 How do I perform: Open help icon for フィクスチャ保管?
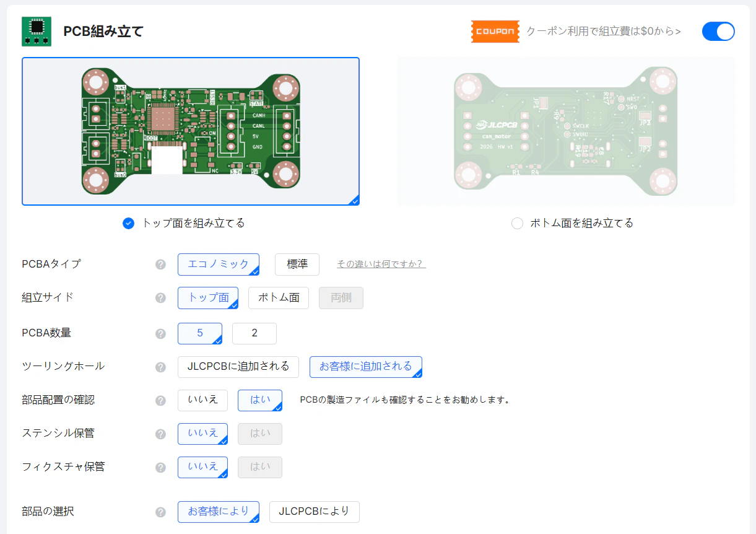point(160,468)
